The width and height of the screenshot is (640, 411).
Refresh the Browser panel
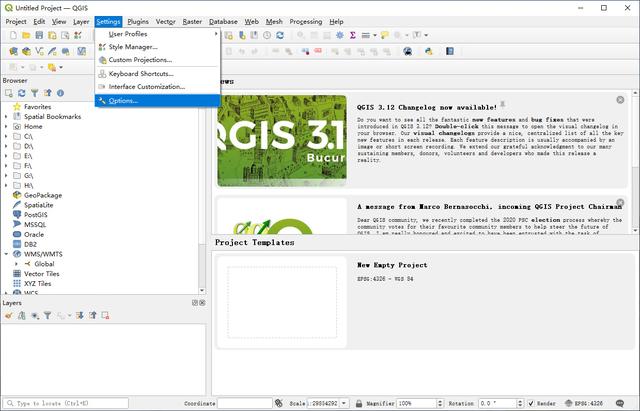click(22, 93)
